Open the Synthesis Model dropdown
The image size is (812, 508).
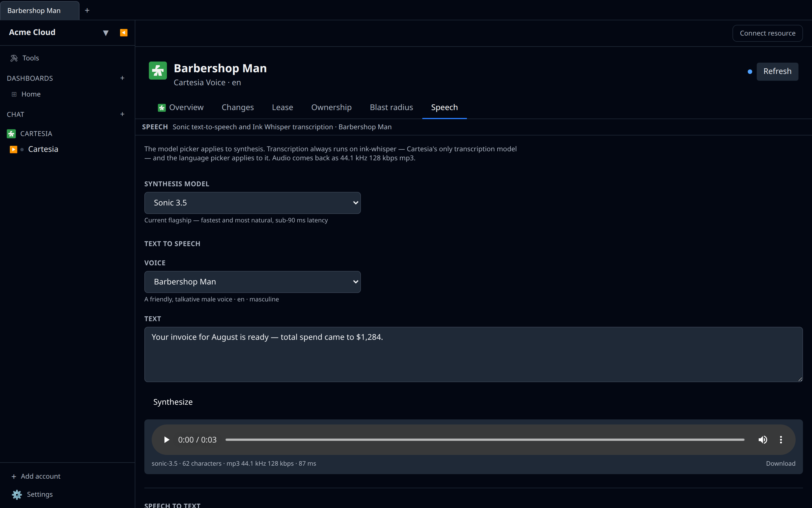point(252,203)
